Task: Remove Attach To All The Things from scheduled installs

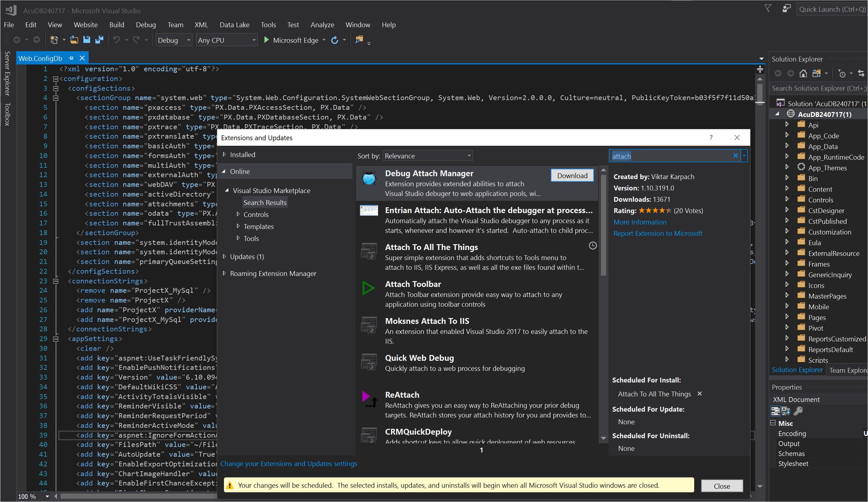Action: click(700, 394)
